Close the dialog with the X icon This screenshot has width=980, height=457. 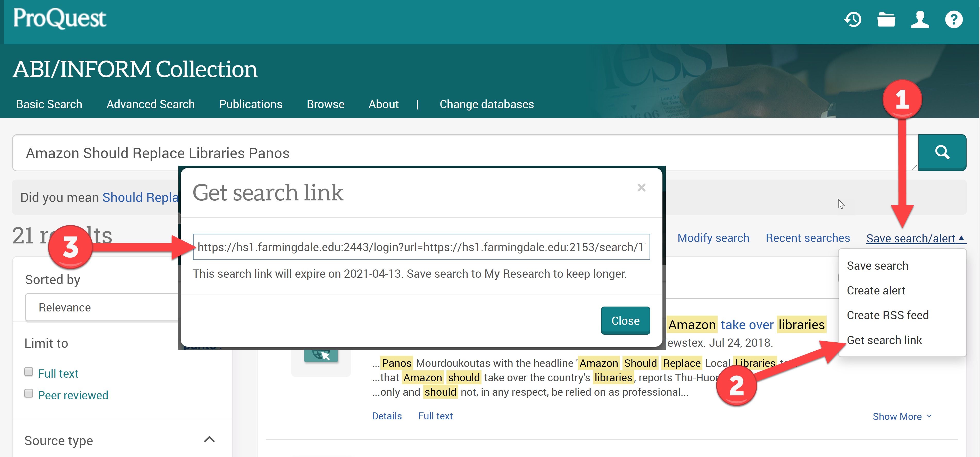tap(641, 188)
